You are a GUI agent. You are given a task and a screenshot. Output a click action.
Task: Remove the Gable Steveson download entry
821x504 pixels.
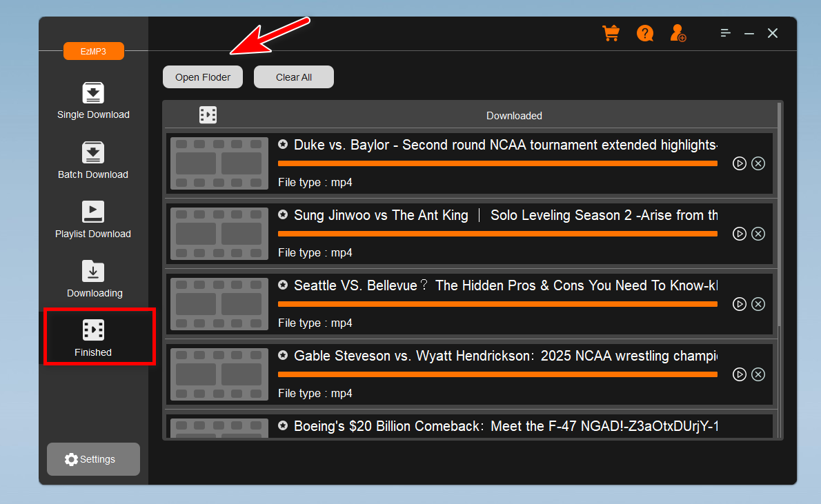(x=758, y=374)
